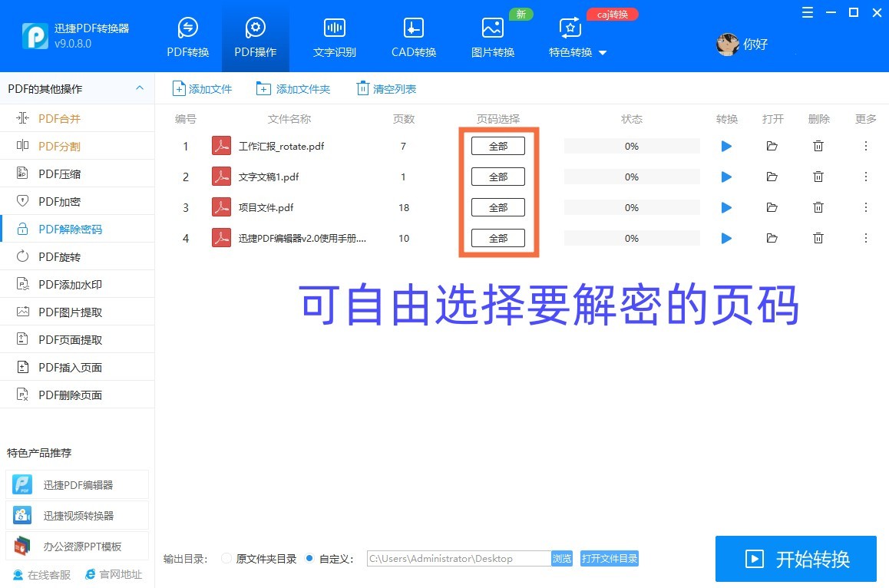Screen dimensions: 889x588
Task: Click the 页码选择 column header
Action: (497, 119)
